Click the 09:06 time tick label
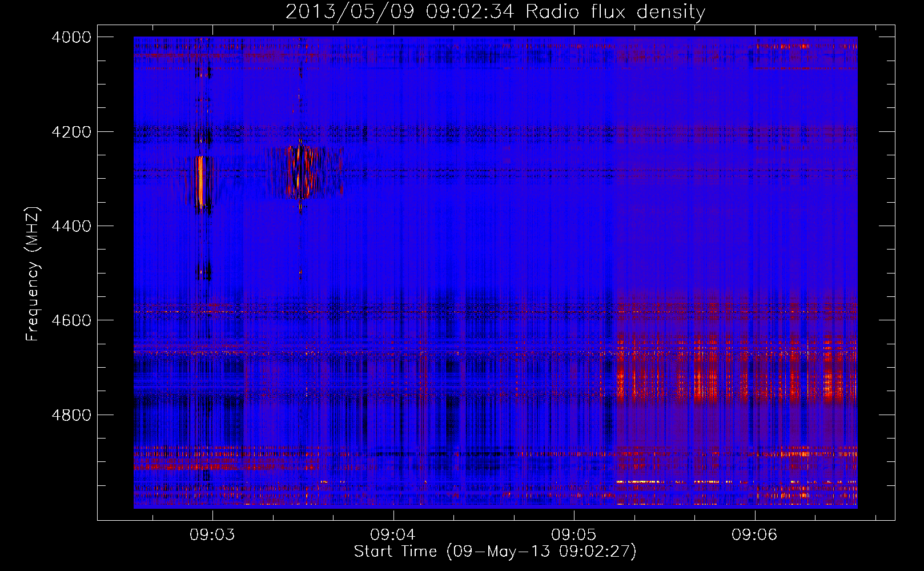924x571 pixels. click(x=754, y=535)
